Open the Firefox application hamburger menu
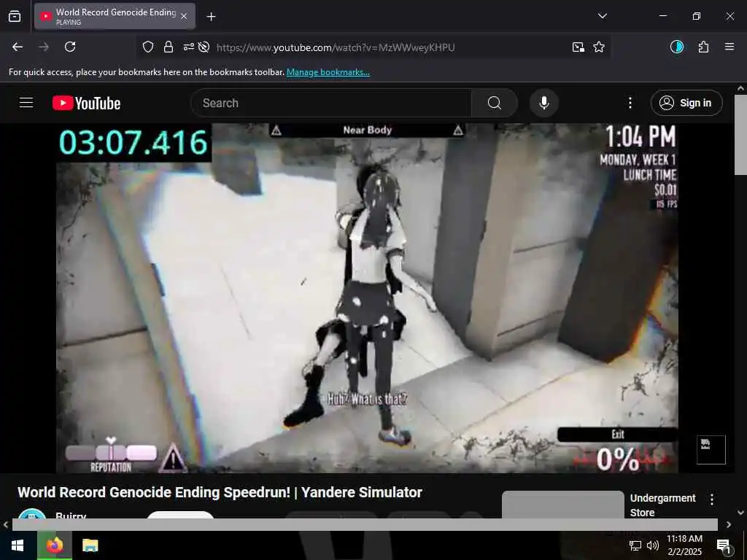 click(x=729, y=47)
